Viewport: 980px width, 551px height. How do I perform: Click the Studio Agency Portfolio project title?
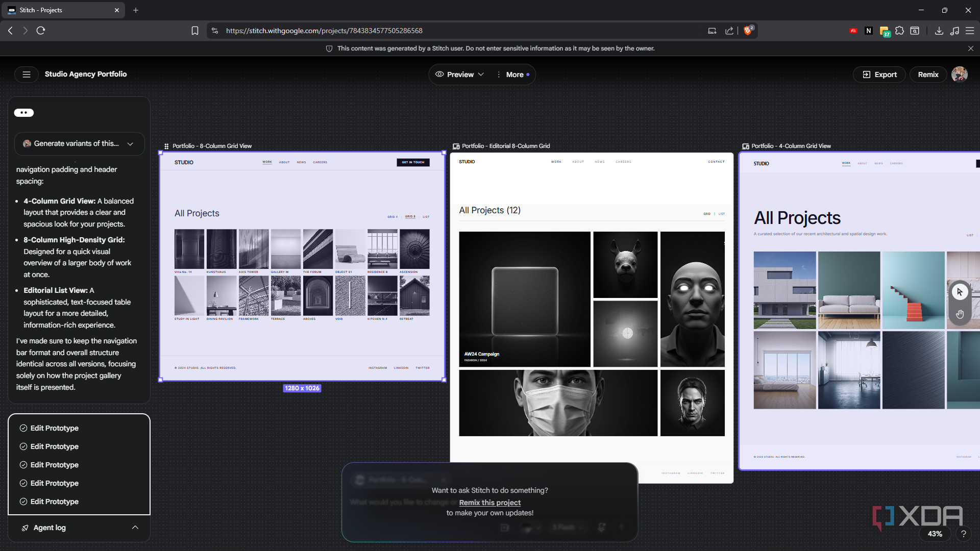point(86,74)
